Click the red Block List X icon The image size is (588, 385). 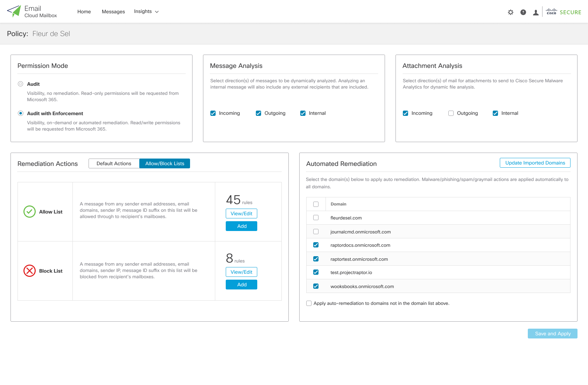click(29, 271)
